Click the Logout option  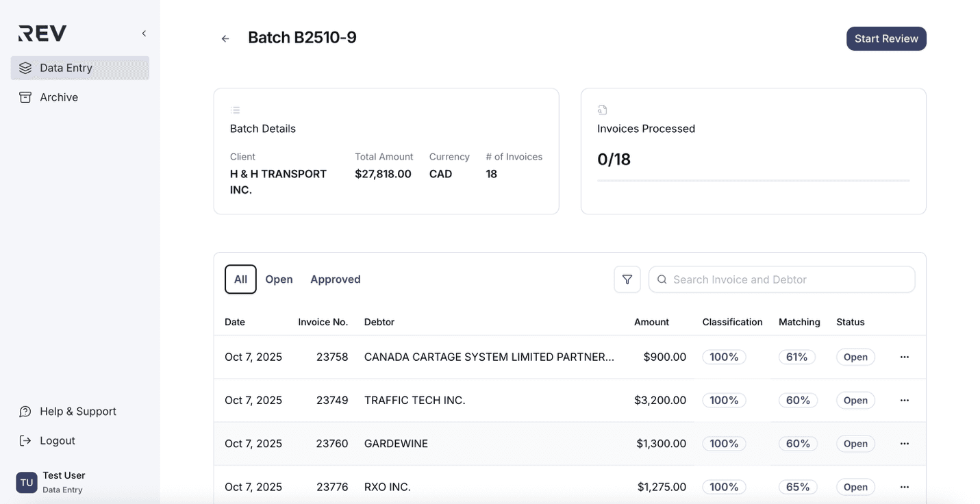(x=57, y=440)
